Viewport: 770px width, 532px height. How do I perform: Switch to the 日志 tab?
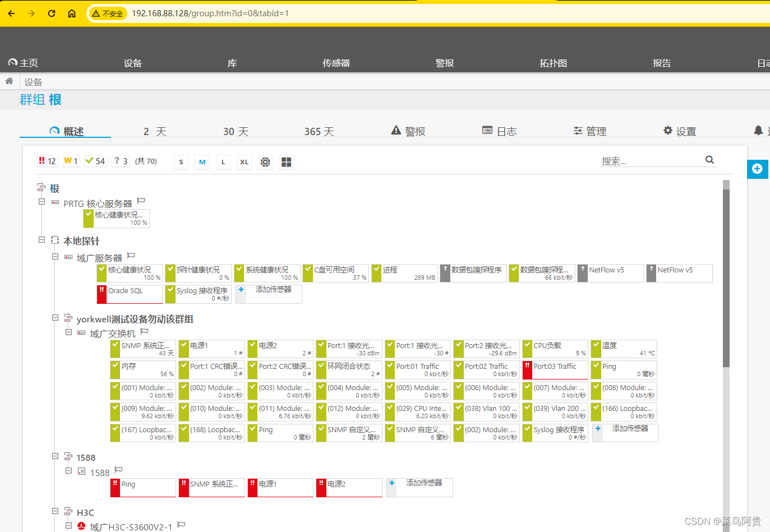(x=499, y=131)
